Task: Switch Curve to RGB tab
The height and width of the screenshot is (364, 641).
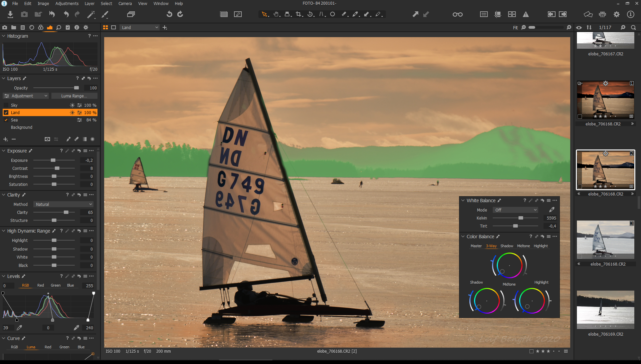Action: click(14, 347)
